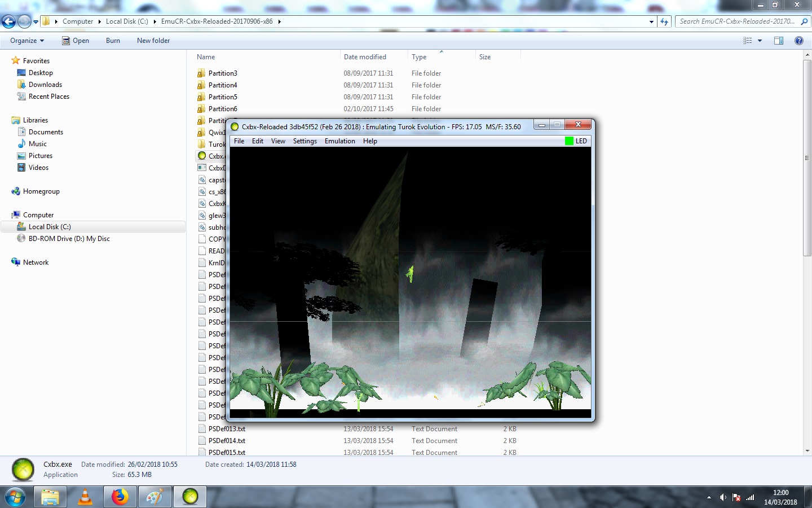Refresh the Explorer folder view
The height and width of the screenshot is (508, 812).
[664, 22]
